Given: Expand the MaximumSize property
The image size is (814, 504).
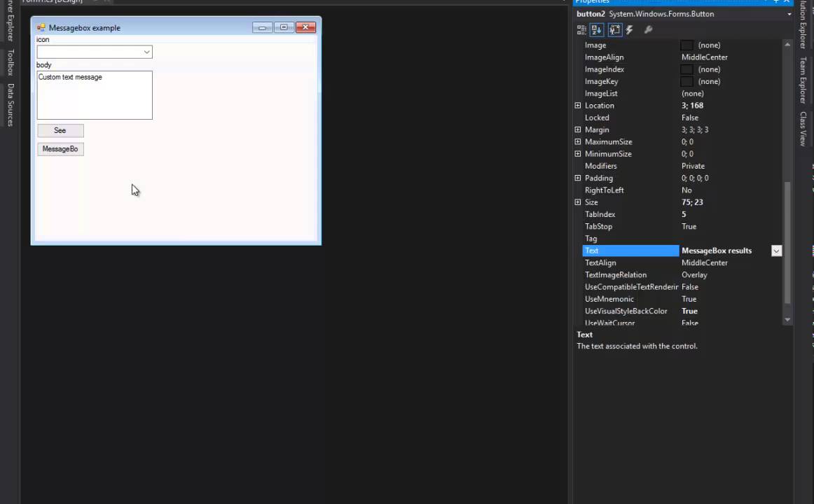Looking at the screenshot, I should pos(578,141).
